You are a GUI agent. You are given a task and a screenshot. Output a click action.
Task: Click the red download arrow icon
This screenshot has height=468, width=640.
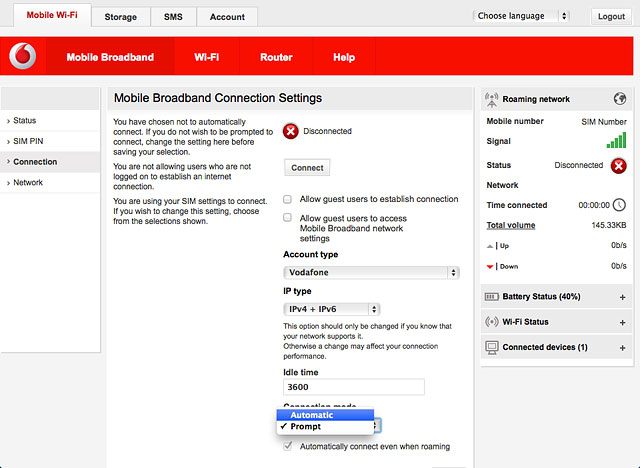[x=490, y=267]
